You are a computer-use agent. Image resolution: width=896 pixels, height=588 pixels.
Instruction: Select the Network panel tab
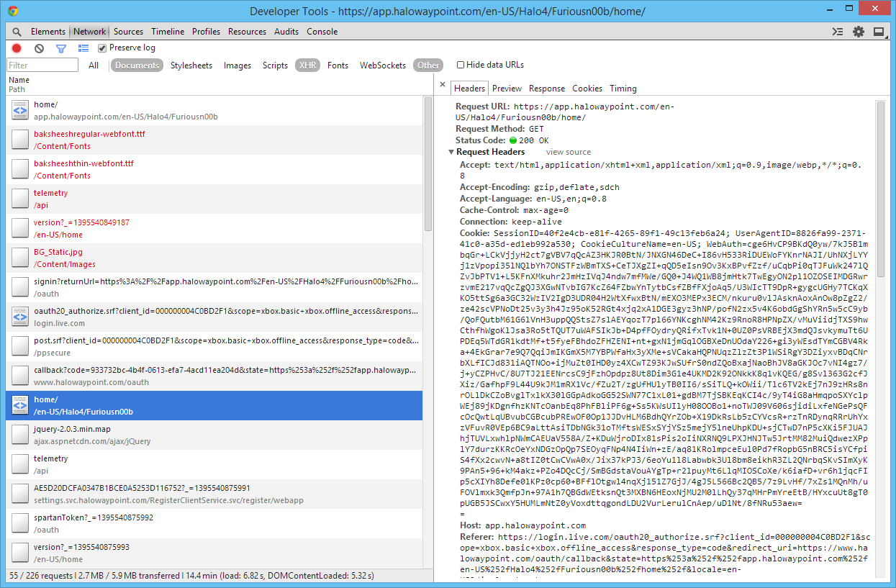(89, 32)
